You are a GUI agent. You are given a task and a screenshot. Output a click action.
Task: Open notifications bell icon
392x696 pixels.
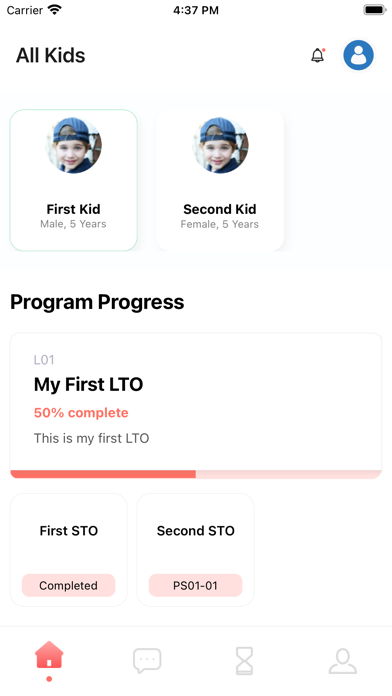point(317,55)
